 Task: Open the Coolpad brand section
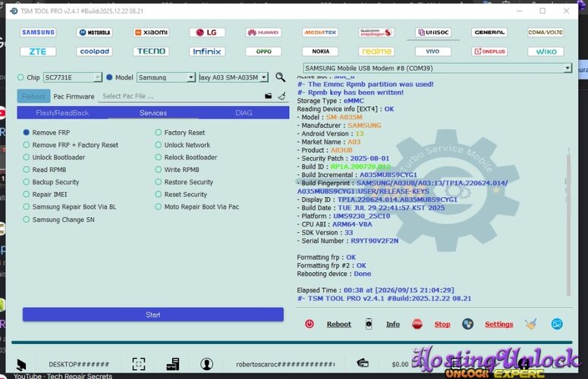tap(95, 52)
